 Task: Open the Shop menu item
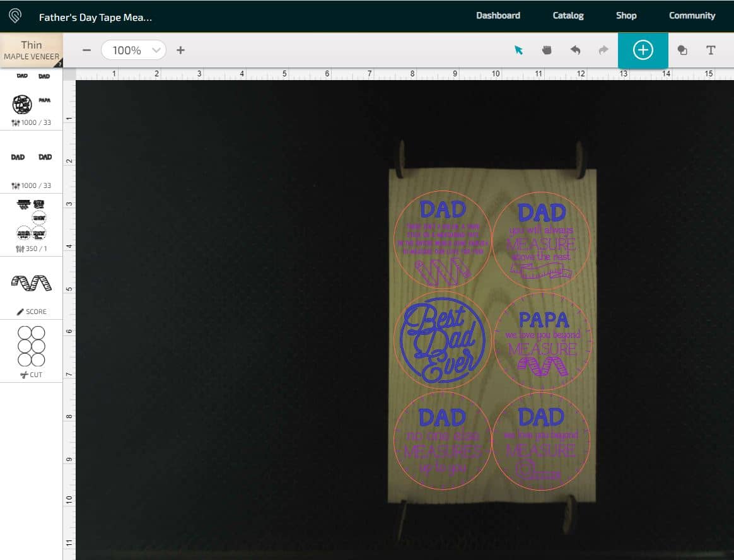(x=626, y=16)
